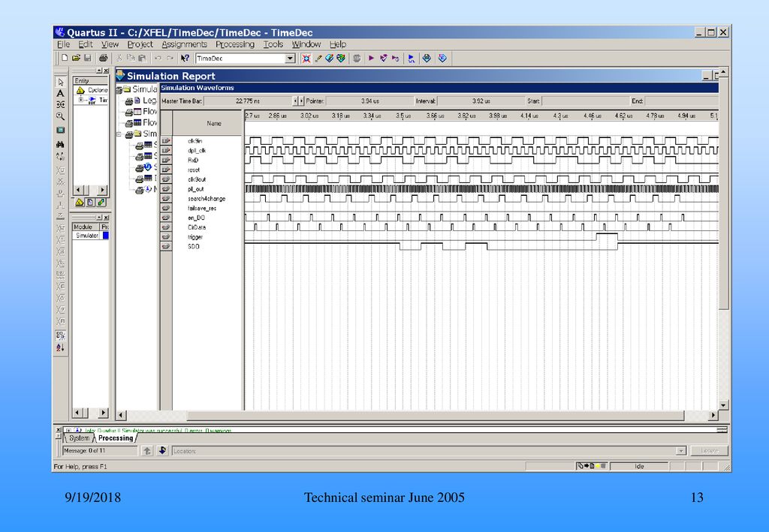Click the Files tab document icon

[x=91, y=203]
